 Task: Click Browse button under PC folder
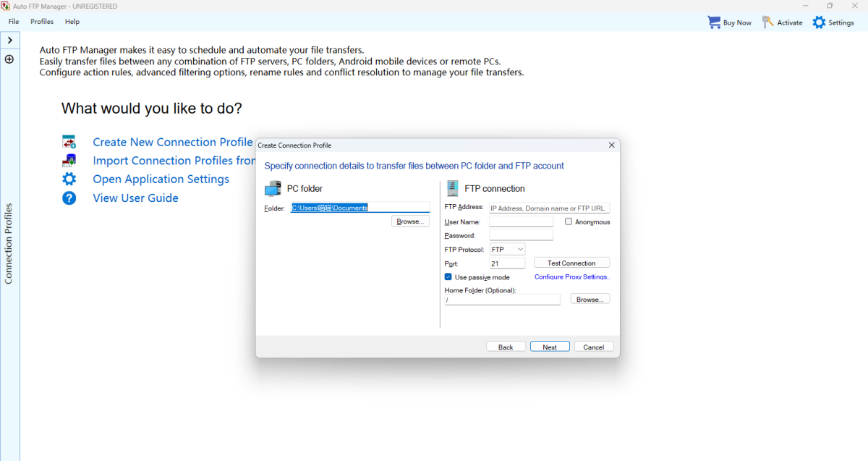[410, 221]
